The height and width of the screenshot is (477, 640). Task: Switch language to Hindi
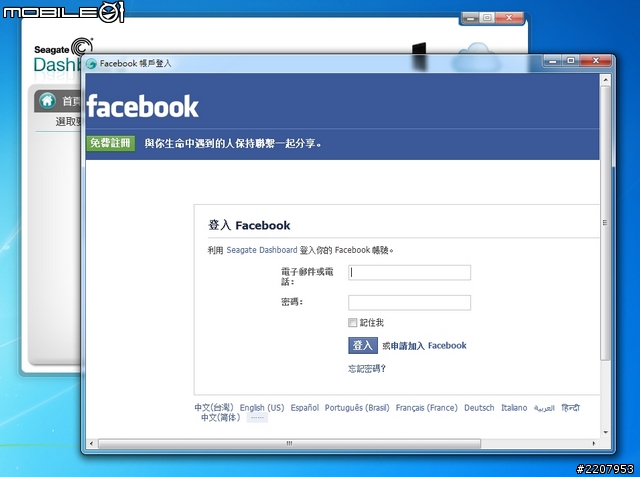click(x=570, y=408)
